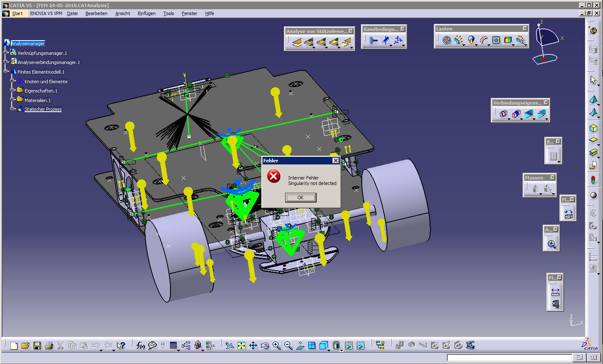This screenshot has height=364, width=603.
Task: Close the Verbindungseigenschaften toolbar
Action: point(546,103)
